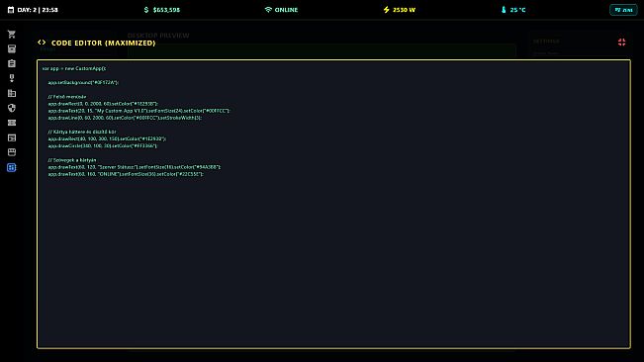The height and width of the screenshot is (362, 644).
Task: Open the ticket icon in the sidebar
Action: tap(12, 123)
